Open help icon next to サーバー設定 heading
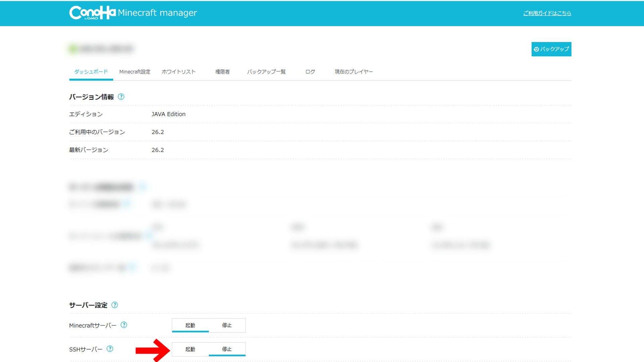The width and height of the screenshot is (644, 362). click(115, 305)
